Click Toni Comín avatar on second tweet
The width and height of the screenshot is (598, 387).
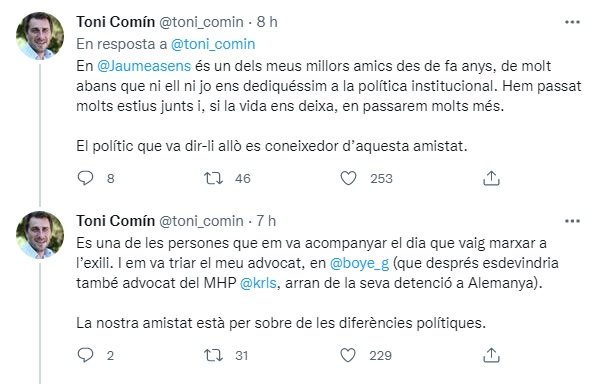tap(40, 235)
